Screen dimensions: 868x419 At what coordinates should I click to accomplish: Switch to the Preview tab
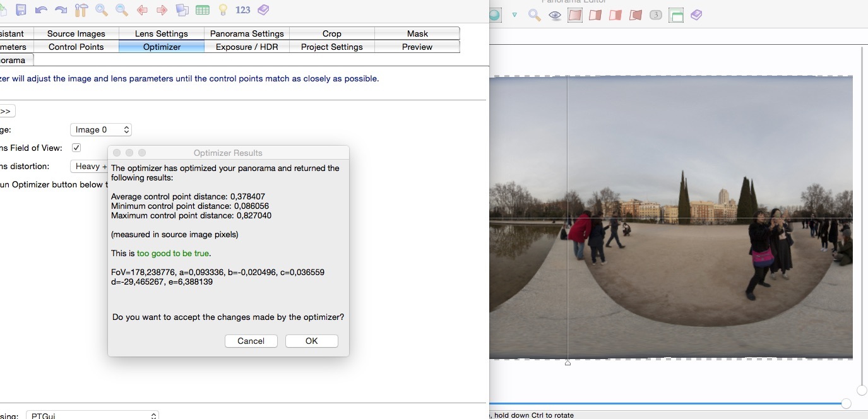coord(417,47)
